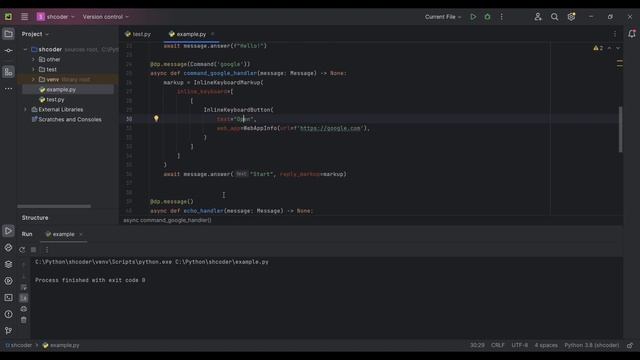Screen dimensions: 640x360
Task: Open the main hamburger menu
Action: point(24,17)
